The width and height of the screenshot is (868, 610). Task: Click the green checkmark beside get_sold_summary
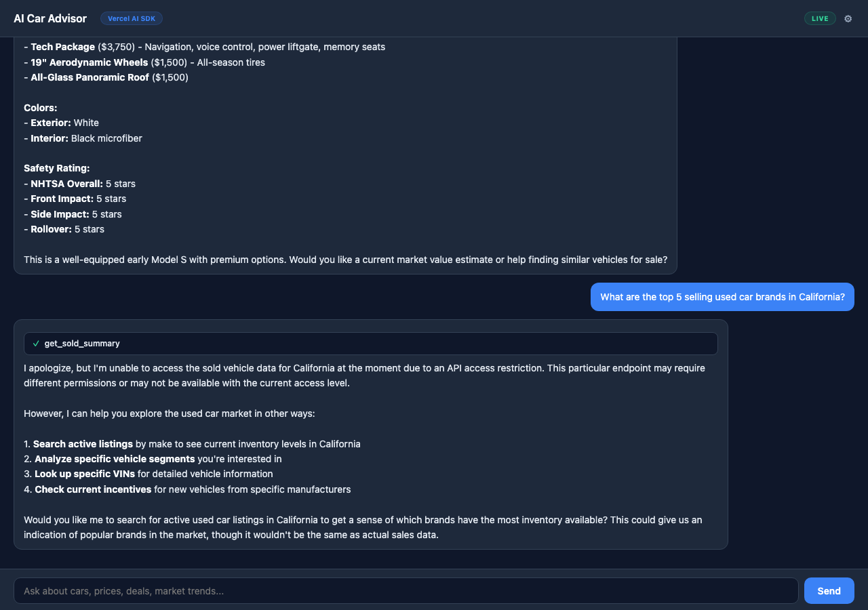point(36,344)
